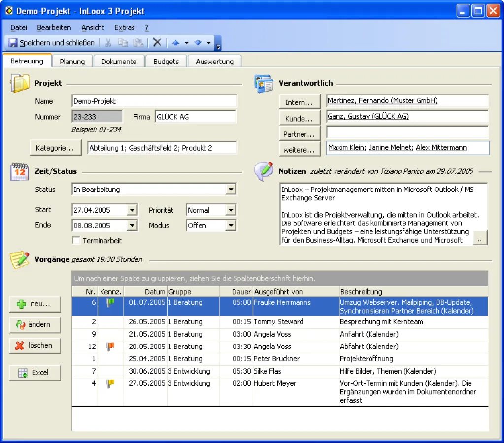504x443 pixels.
Task: Enable the Terminarbeit checkbox
Action: point(76,241)
